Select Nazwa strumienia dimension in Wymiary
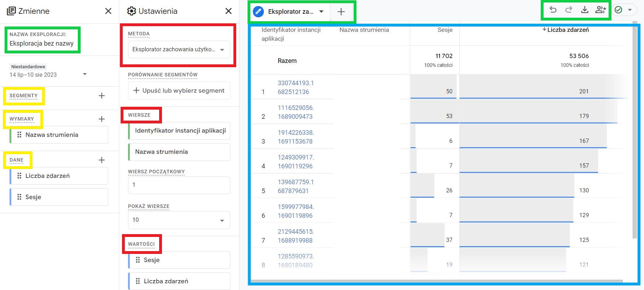This screenshot has width=644, height=290. click(x=59, y=135)
